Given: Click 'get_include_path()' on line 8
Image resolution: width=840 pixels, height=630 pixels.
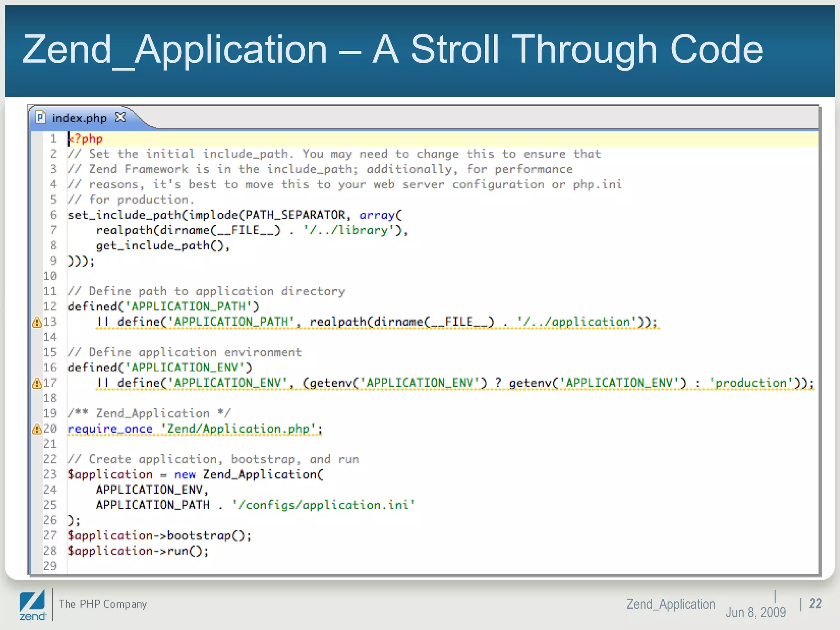Looking at the screenshot, I should point(160,246).
